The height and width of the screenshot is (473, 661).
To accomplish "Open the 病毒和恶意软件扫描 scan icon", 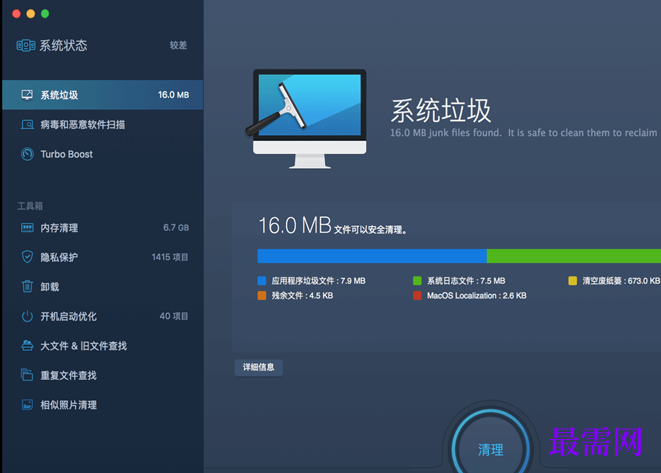I will 27,124.
